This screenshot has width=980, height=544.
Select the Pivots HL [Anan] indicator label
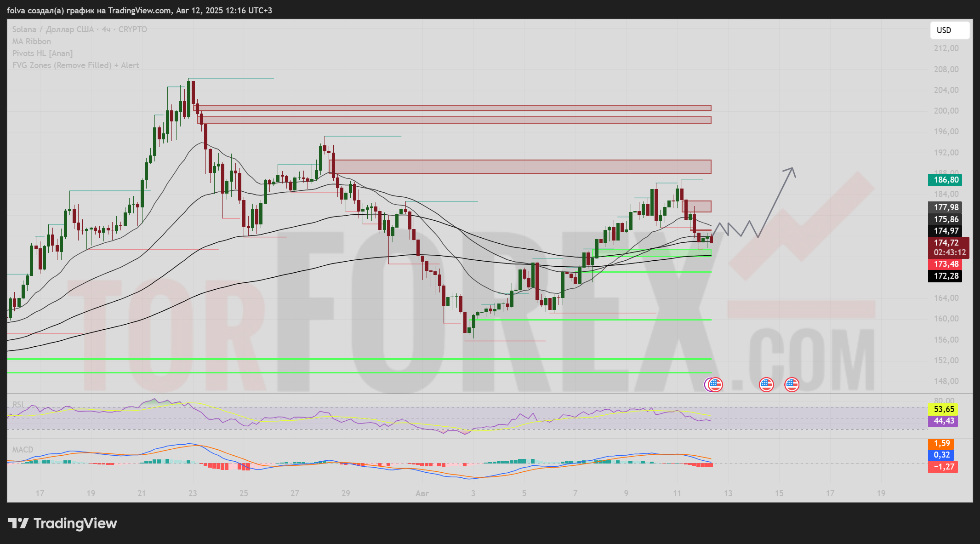coord(42,53)
